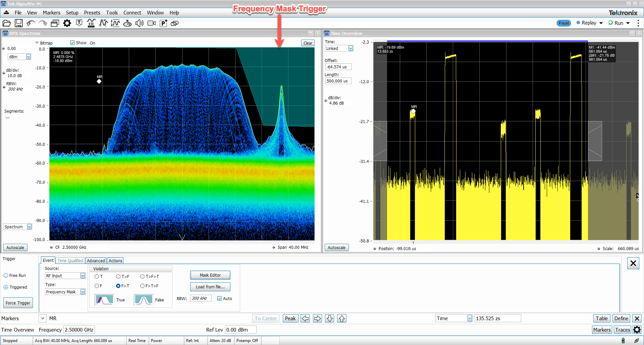Viewport: 644px width, 345px height.
Task: Click the open folder toolbar icon
Action: 6,23
